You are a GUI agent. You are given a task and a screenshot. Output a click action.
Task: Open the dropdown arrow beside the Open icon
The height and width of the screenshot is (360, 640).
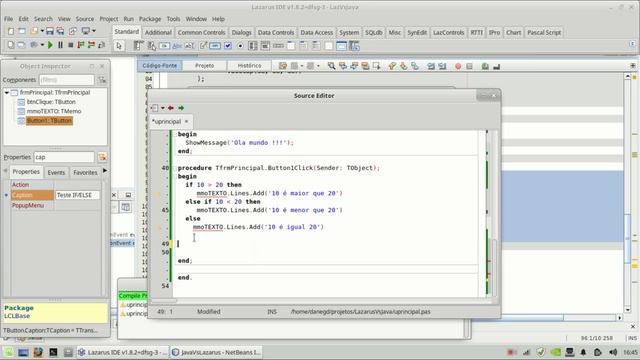tap(42, 31)
